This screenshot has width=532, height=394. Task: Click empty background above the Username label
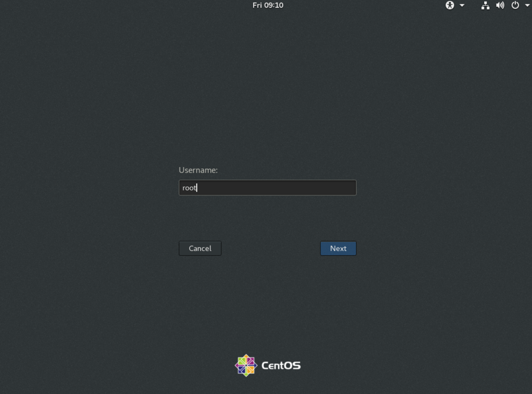coord(267,107)
